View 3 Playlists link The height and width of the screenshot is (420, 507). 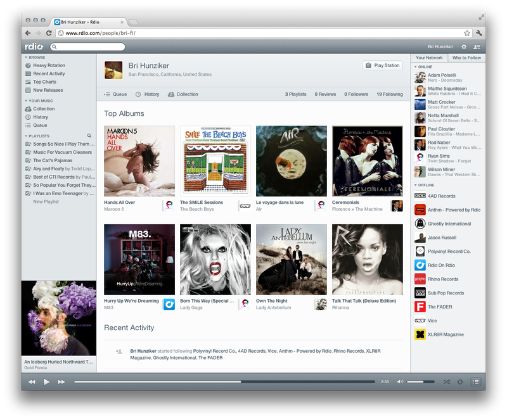coord(295,94)
